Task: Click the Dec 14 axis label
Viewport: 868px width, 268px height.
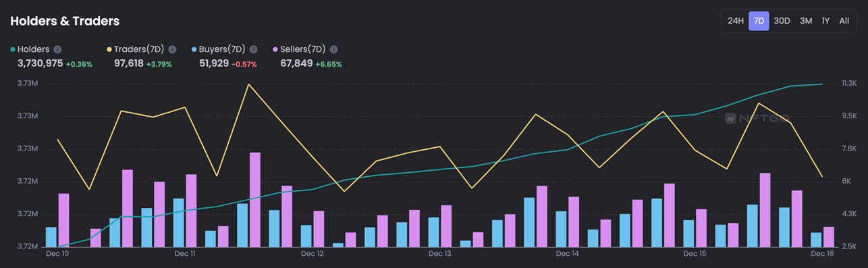Action: [x=568, y=254]
